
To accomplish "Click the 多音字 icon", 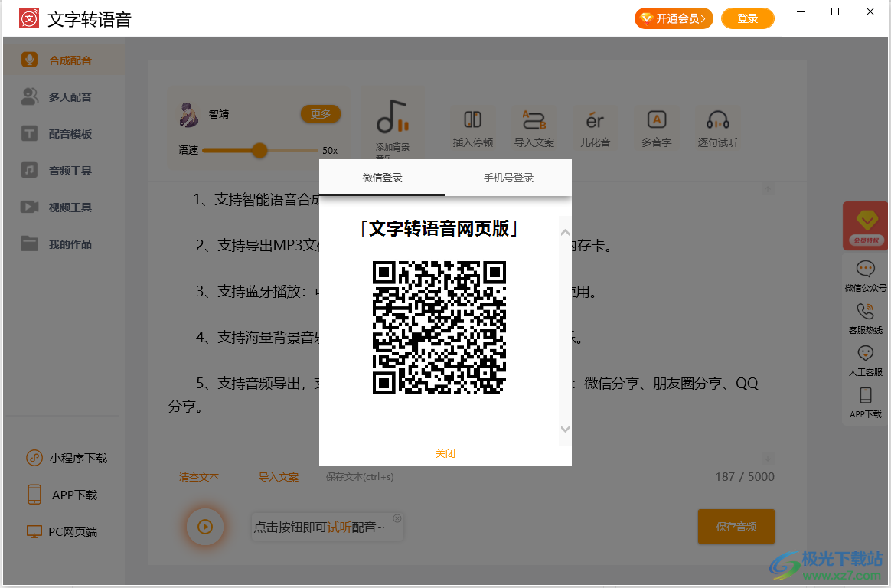I will 657,119.
